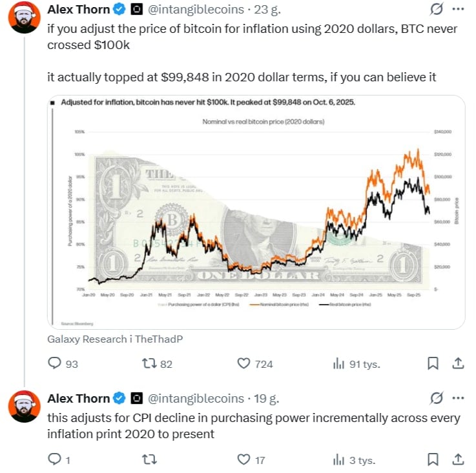
Task: View analytics for the 3 tys. views tweet
Action: (x=338, y=459)
